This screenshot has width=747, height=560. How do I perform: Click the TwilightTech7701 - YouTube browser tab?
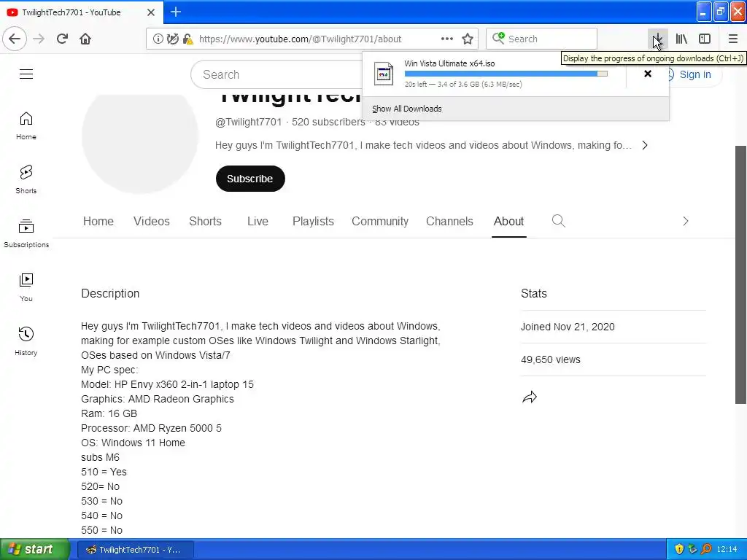[82, 12]
